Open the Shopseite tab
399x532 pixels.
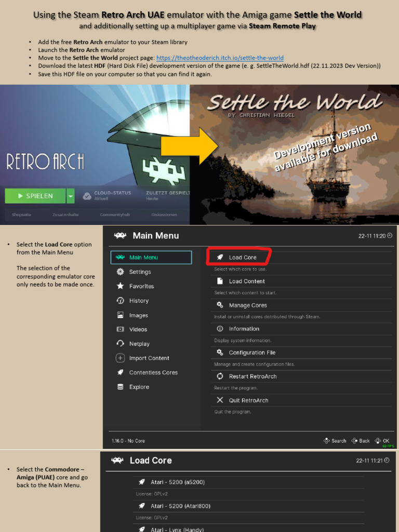tap(21, 215)
